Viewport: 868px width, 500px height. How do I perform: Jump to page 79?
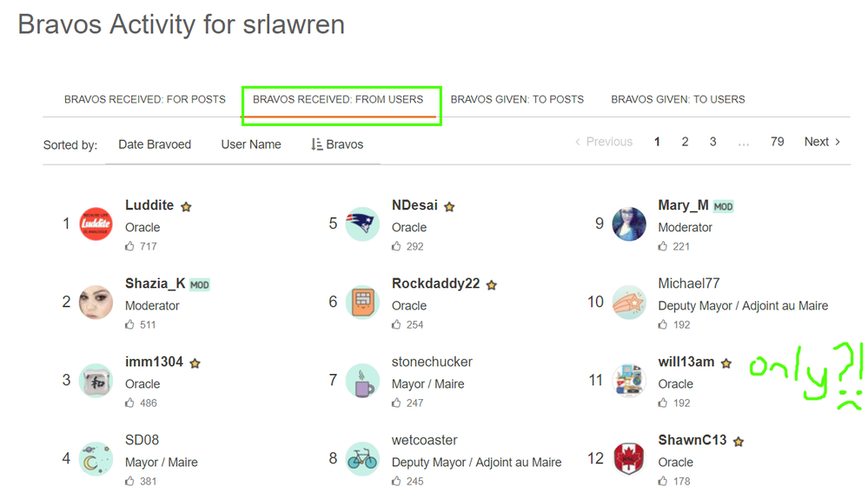[x=777, y=142]
